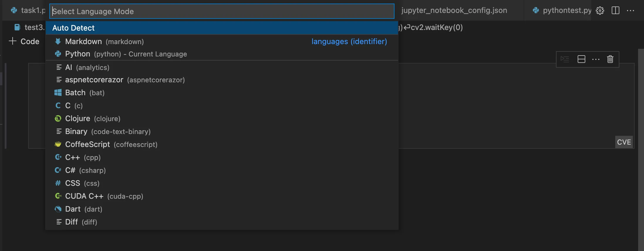Click the vertical scrollbar on the right
This screenshot has width=644, height=251.
pos(641,147)
